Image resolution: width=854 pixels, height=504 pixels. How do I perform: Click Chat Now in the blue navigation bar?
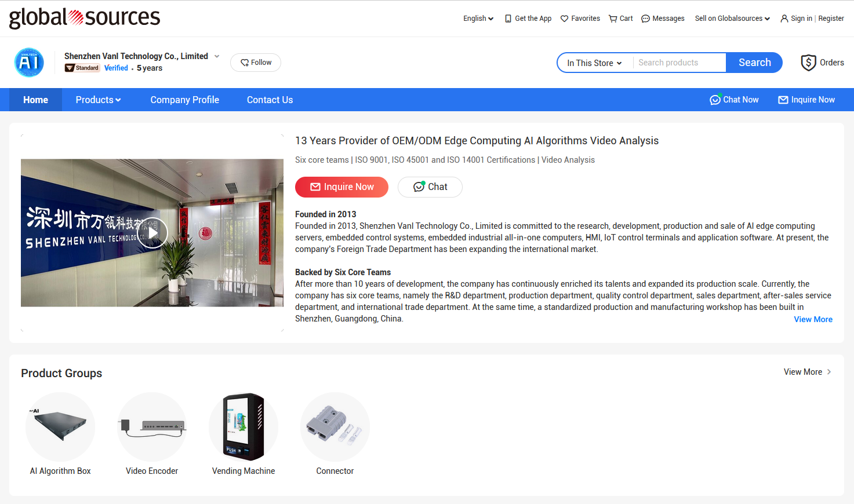tap(734, 100)
